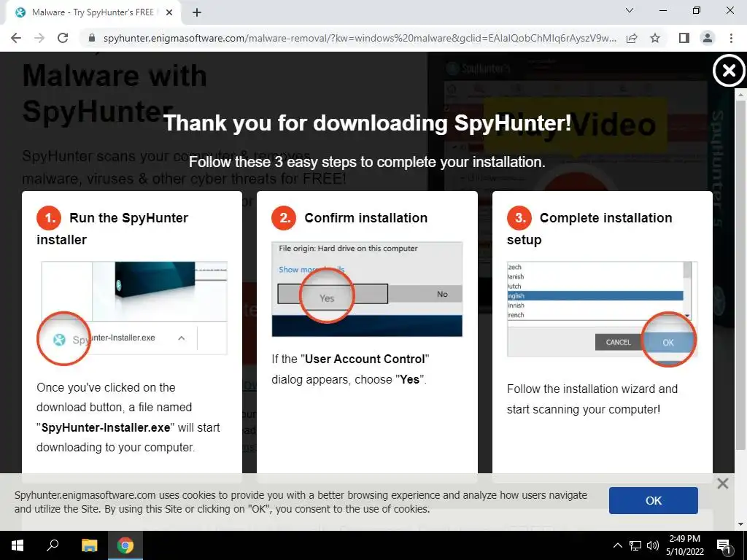Click SpyHunter-Installer.exe icon in step 1 image
The height and width of the screenshot is (560, 747).
59,339
